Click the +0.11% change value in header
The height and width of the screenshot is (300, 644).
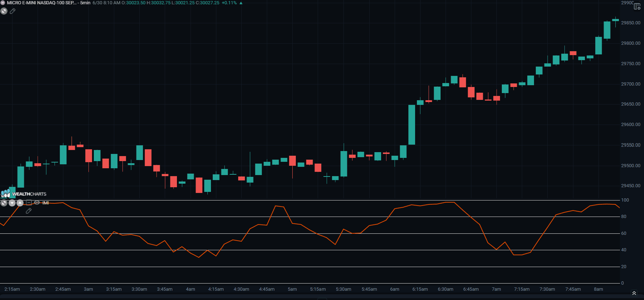[x=229, y=3]
